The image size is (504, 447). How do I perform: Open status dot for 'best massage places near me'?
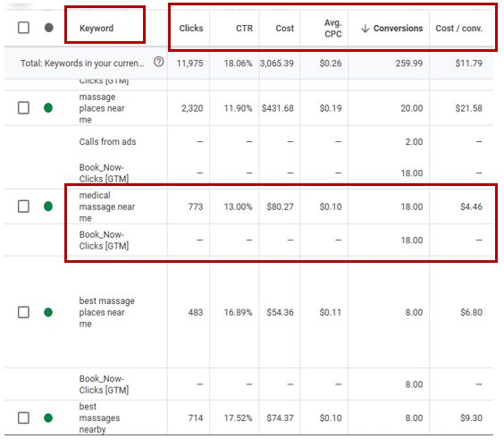tap(48, 312)
